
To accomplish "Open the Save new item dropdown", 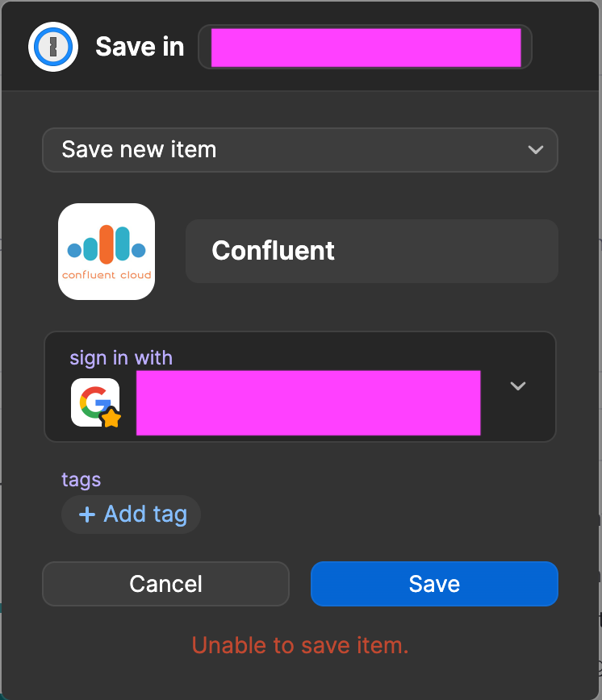I will 299,150.
